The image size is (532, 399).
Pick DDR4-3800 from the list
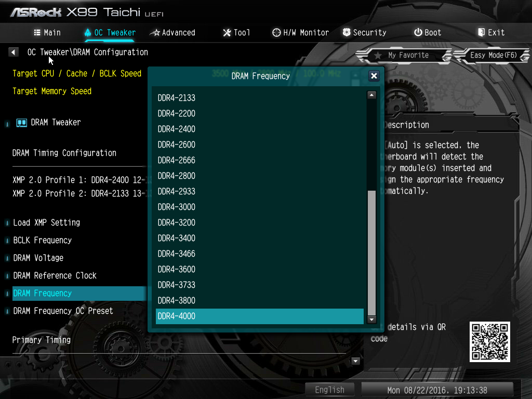(260, 301)
